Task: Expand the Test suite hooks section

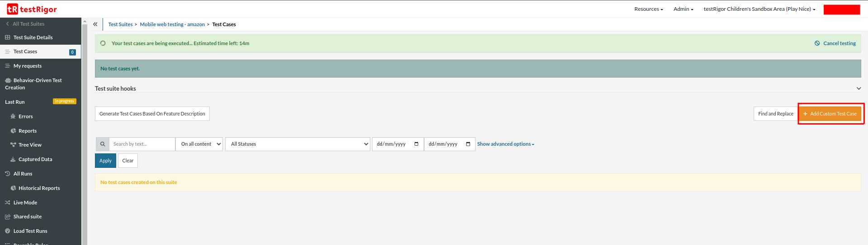Action: (859, 88)
